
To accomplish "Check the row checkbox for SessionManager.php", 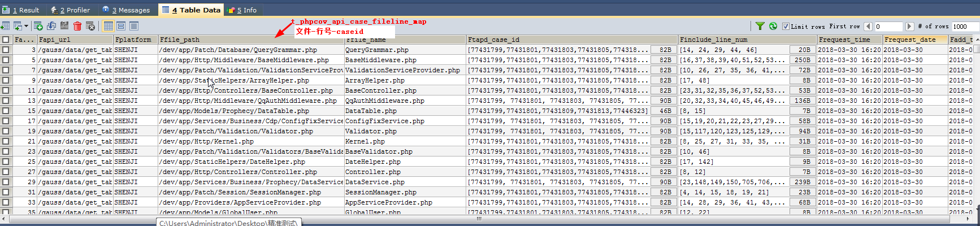I will click(x=6, y=192).
